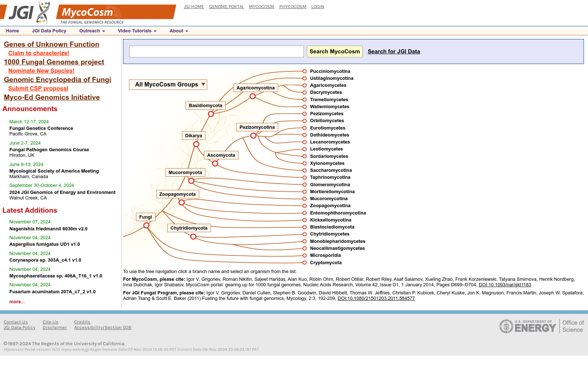588x368 pixels.
Task: Expand the Outreach menu
Action: coord(92,31)
